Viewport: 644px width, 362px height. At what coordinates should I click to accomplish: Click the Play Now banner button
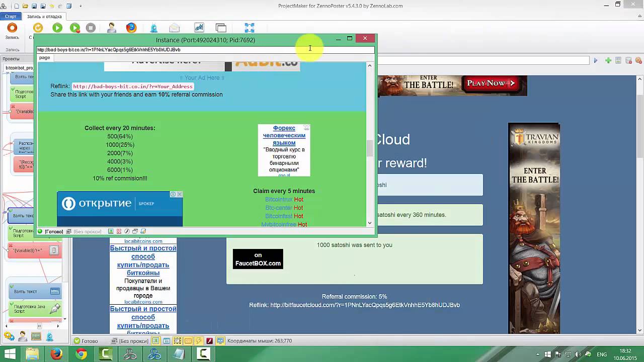(x=491, y=83)
